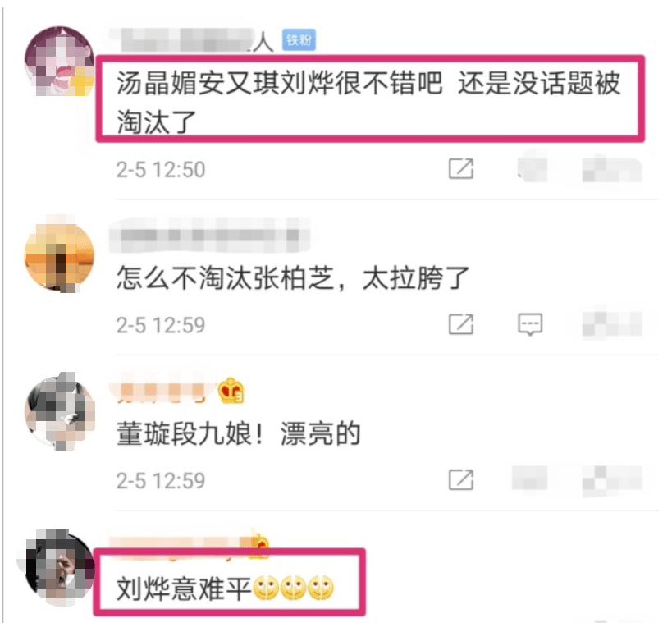Click the share icon under the 董璇段九娘 comment
The width and height of the screenshot is (672, 623).
click(460, 480)
